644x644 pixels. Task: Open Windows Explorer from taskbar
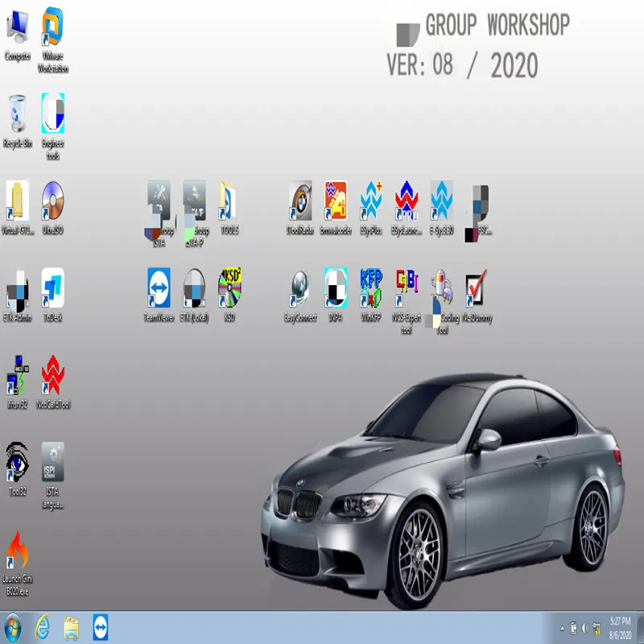72,628
